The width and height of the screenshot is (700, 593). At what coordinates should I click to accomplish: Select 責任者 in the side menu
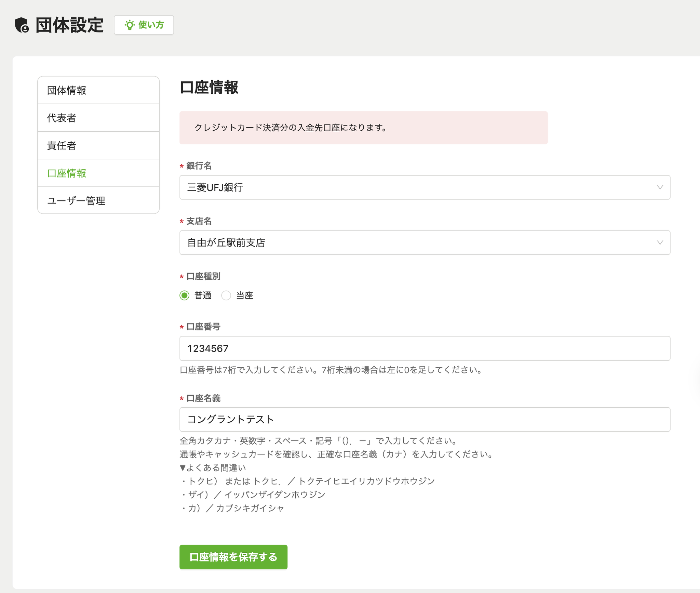tap(98, 146)
